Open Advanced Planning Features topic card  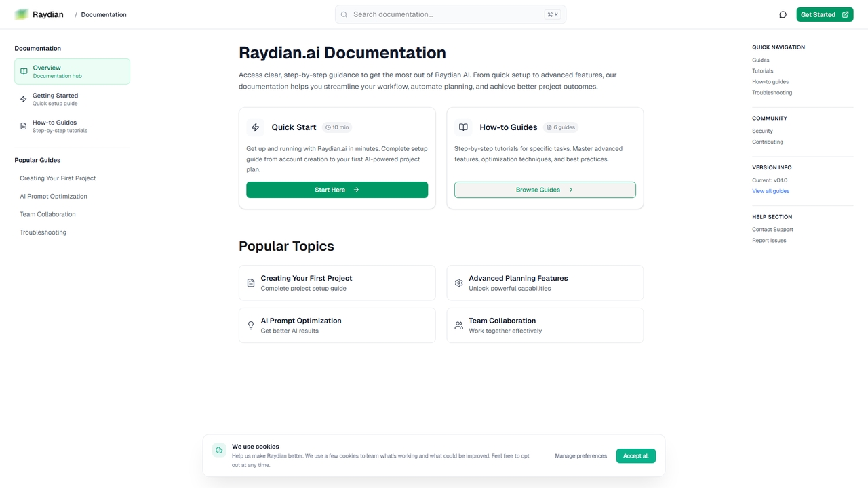(x=545, y=283)
